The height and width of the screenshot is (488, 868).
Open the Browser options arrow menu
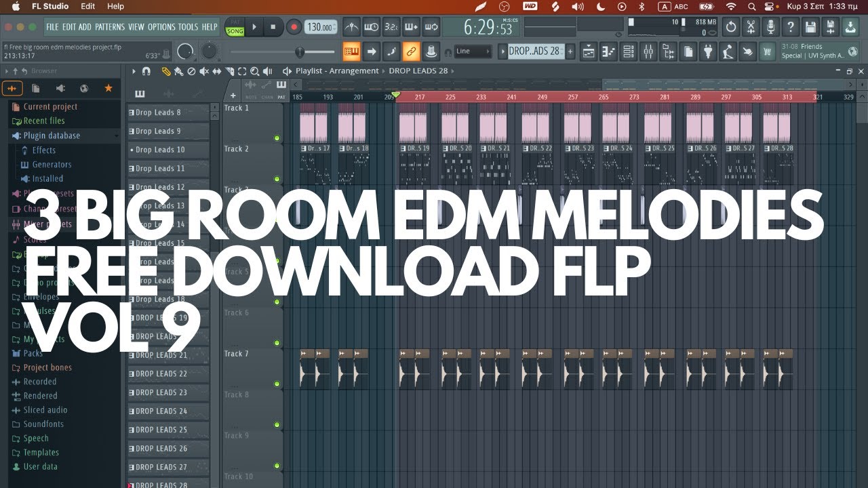tap(7, 71)
